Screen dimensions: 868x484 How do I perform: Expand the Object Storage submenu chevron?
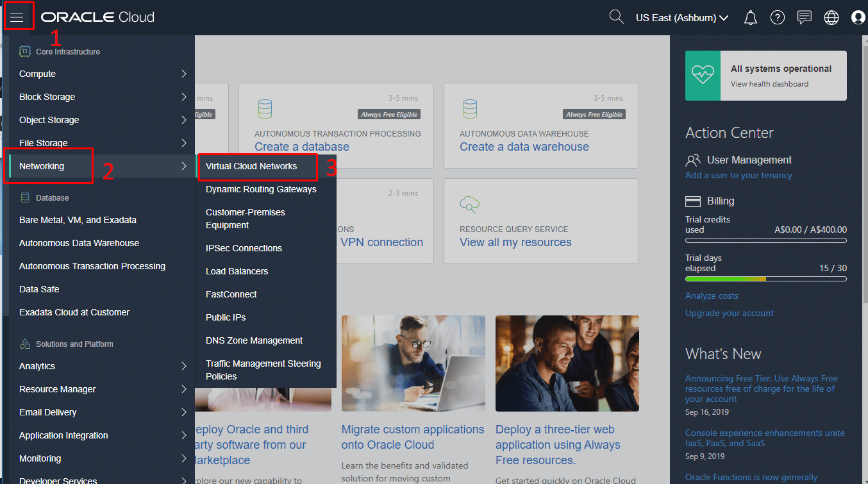[x=184, y=120]
